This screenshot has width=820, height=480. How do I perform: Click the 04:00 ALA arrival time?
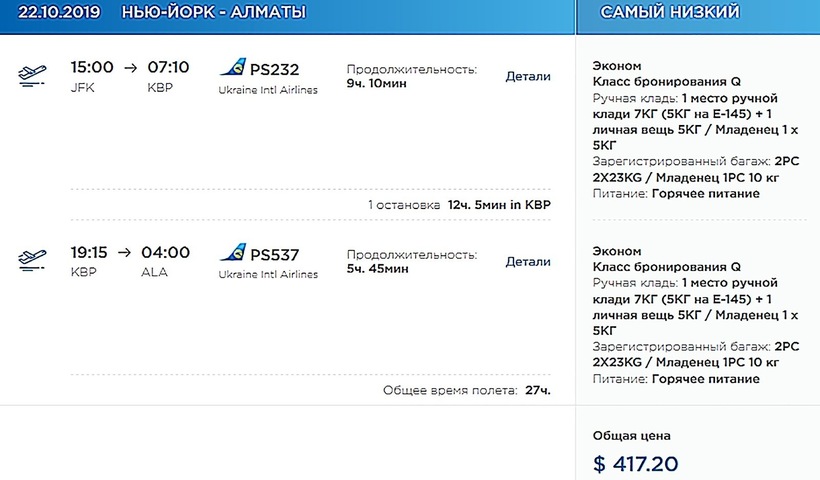[168, 253]
